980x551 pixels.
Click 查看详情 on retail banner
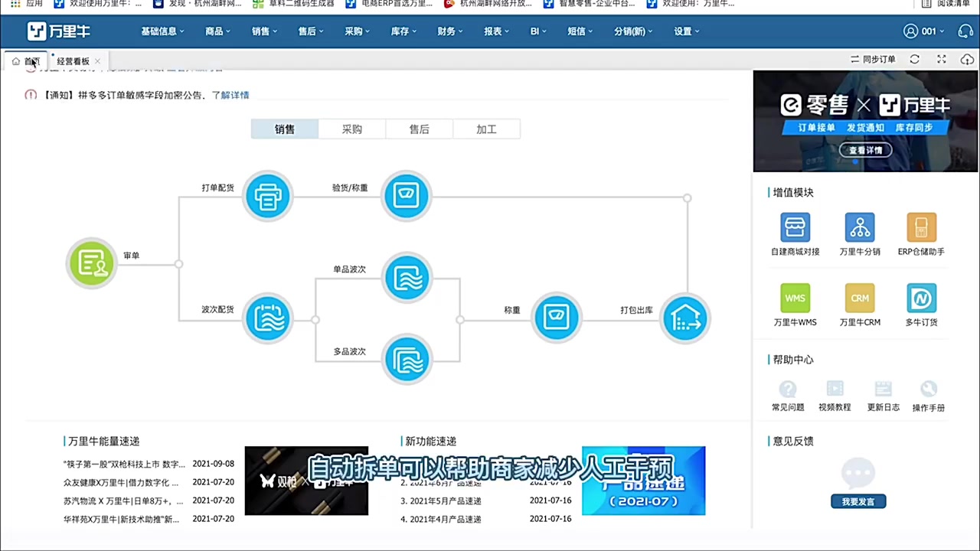866,150
